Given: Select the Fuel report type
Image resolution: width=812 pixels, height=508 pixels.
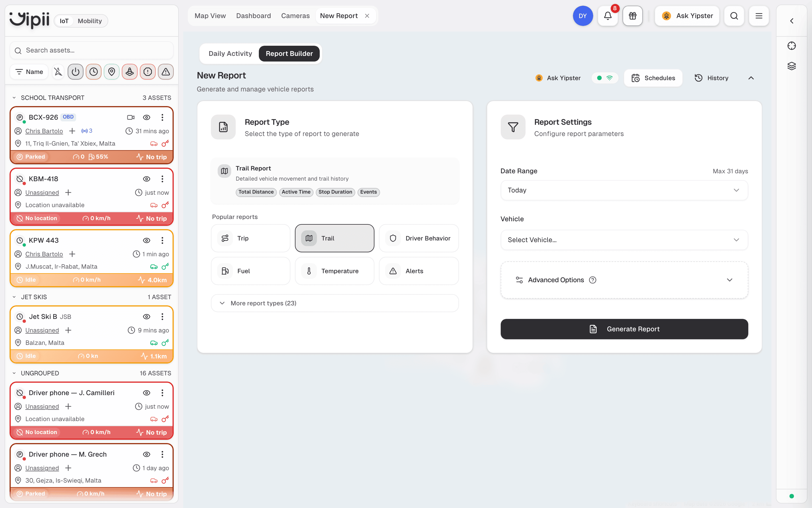Looking at the screenshot, I should tap(250, 271).
